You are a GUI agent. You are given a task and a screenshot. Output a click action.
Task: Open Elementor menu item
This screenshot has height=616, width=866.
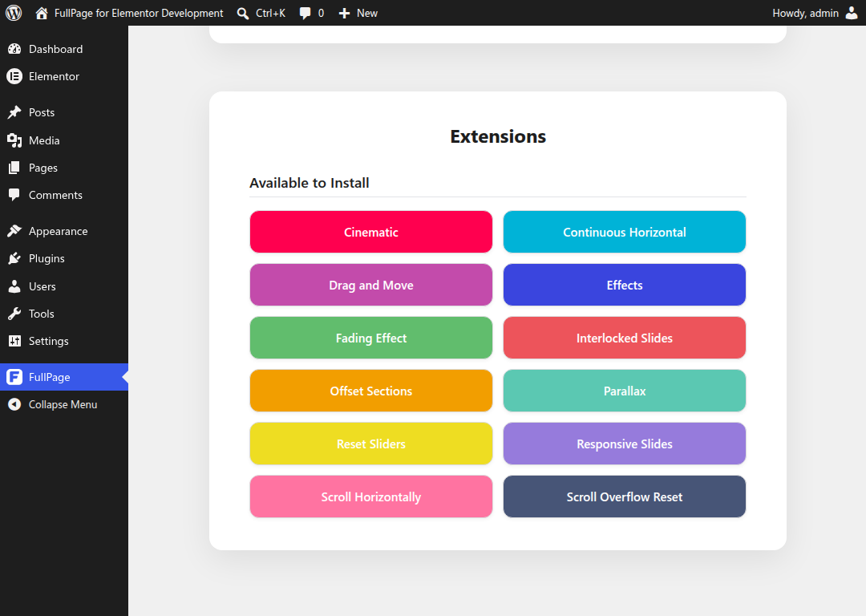tap(64, 76)
